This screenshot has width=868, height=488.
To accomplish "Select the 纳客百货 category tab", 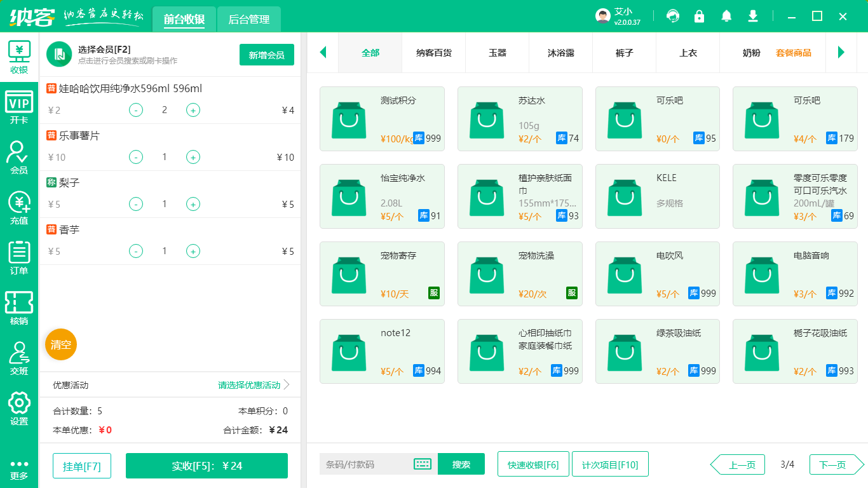I will pos(434,53).
